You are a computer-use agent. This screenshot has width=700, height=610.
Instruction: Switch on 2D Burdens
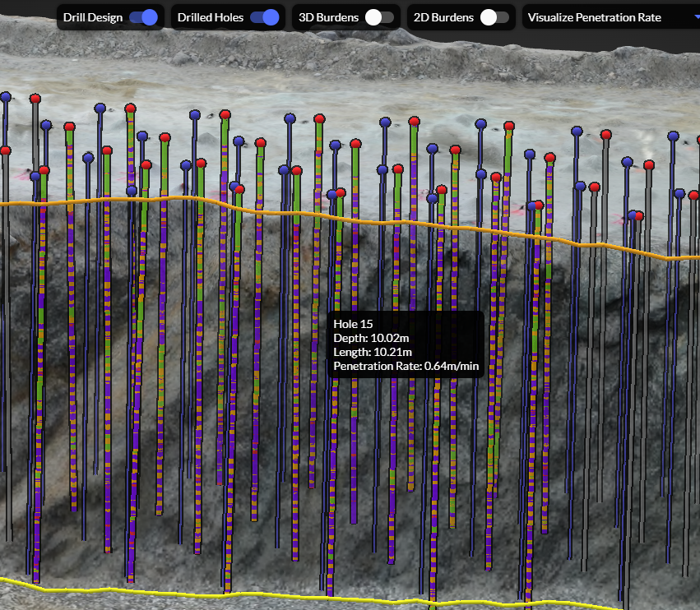(494, 17)
